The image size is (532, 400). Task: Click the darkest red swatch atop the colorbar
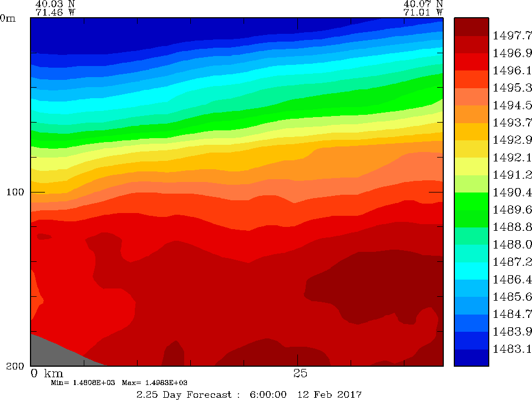tap(471, 27)
